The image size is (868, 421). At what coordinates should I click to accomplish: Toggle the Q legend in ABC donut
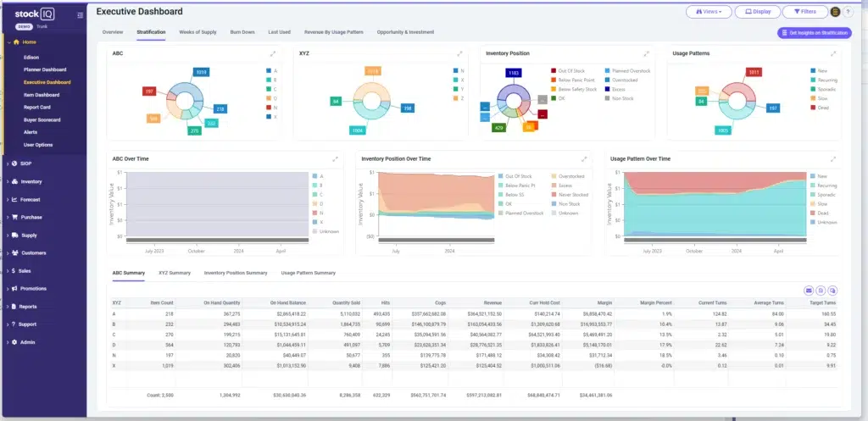pyautogui.click(x=272, y=98)
